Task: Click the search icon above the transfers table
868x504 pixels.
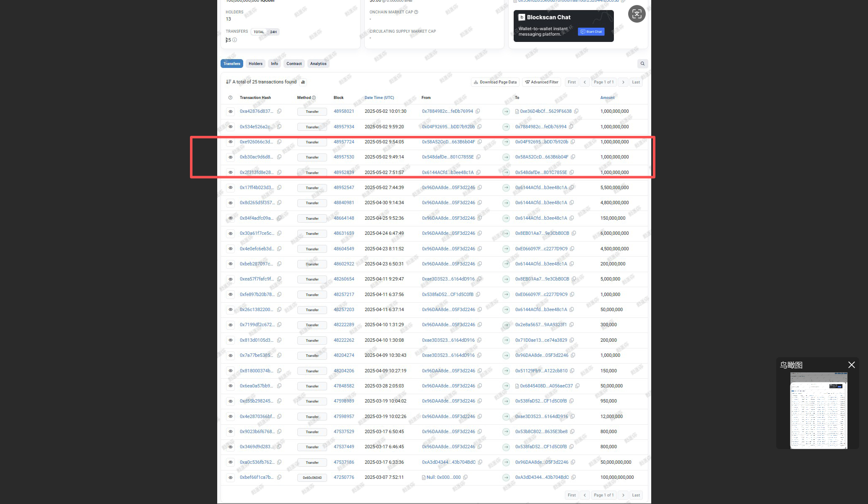Action: pyautogui.click(x=642, y=64)
